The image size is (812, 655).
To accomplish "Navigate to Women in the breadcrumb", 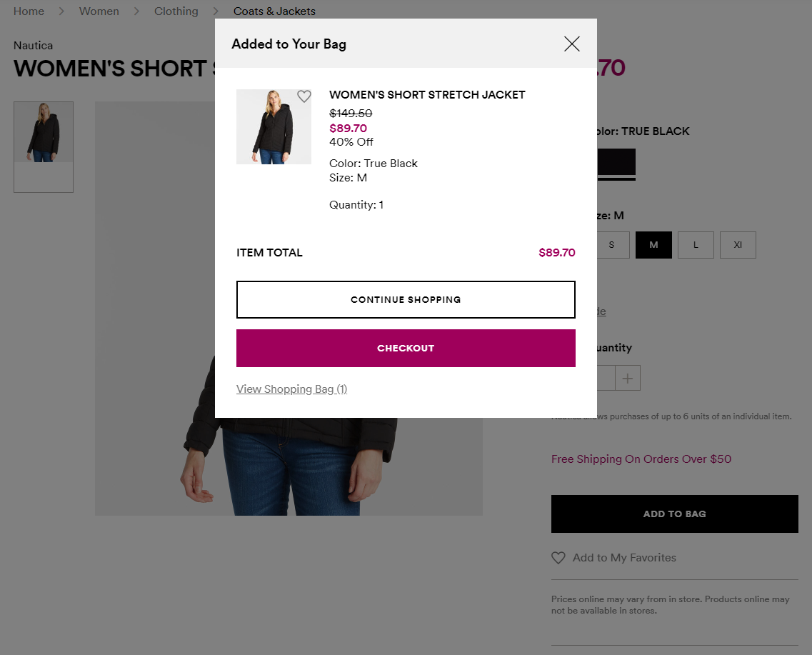I will click(99, 11).
